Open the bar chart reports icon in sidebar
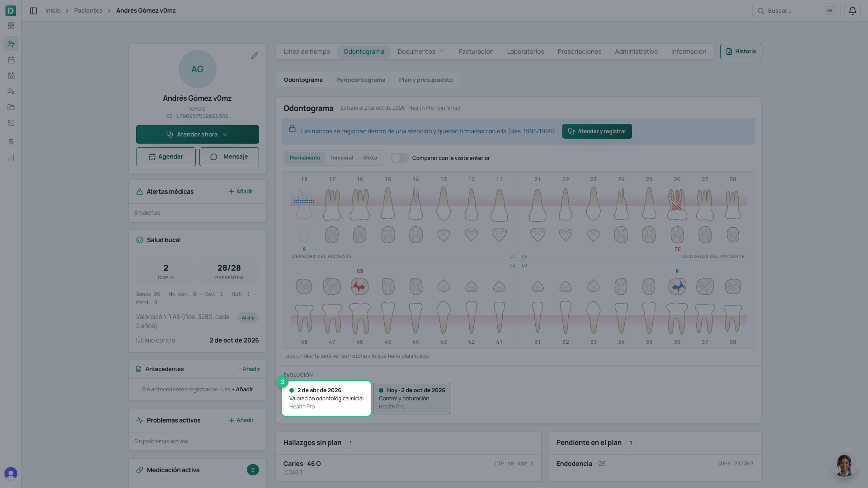 (11, 158)
